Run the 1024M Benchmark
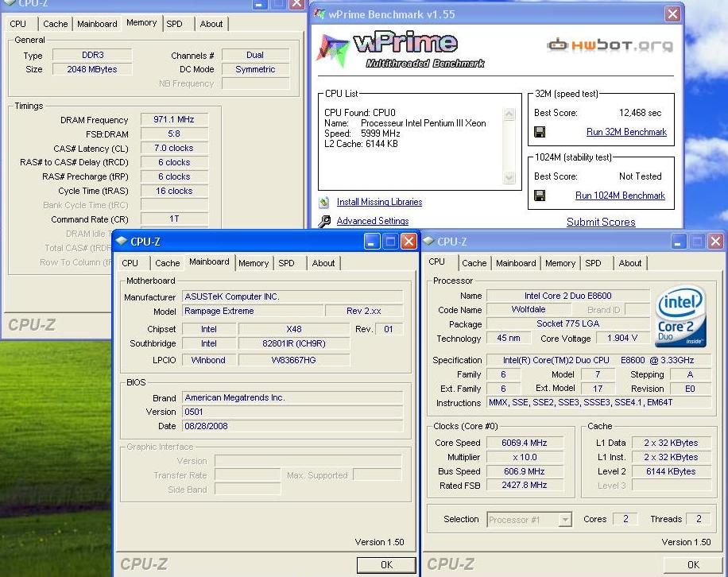 620,196
